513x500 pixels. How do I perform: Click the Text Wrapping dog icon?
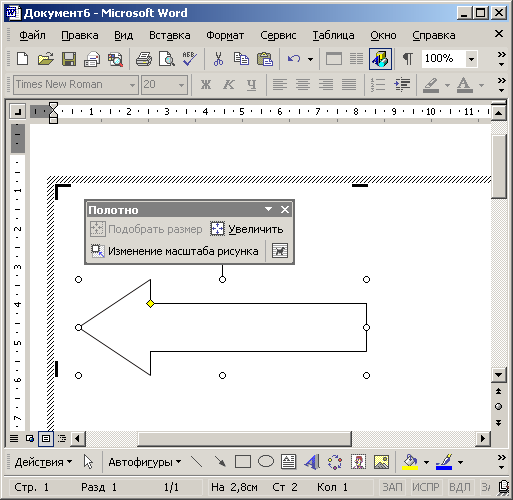click(280, 251)
